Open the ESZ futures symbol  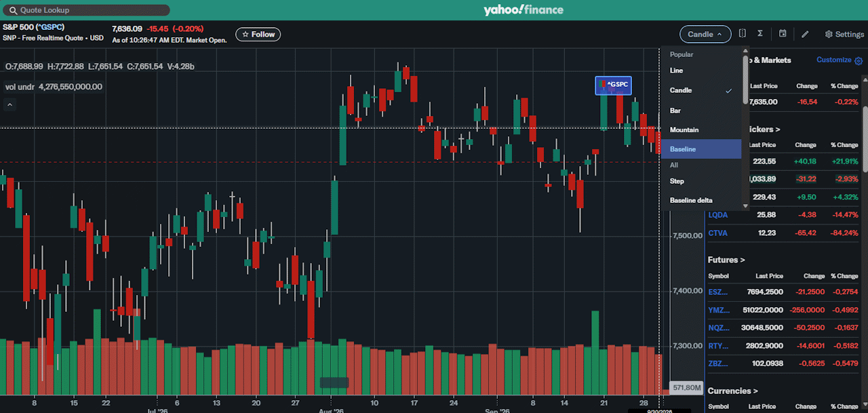[x=718, y=292]
